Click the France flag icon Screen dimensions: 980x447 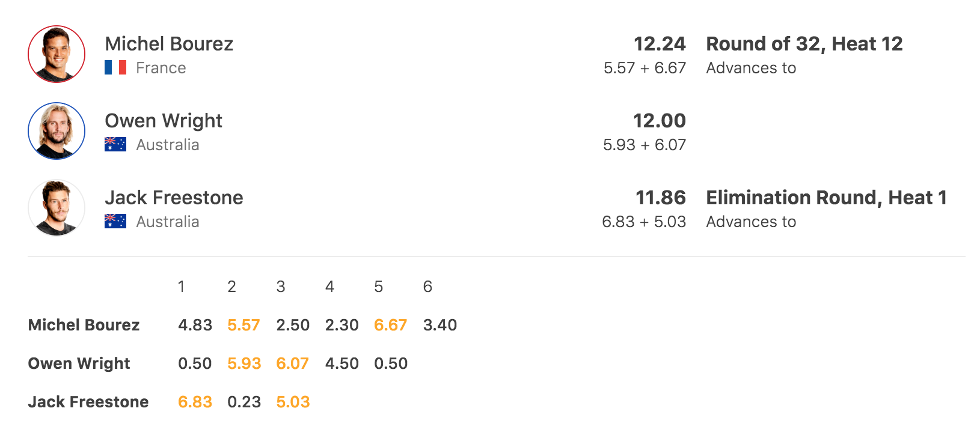click(x=115, y=67)
